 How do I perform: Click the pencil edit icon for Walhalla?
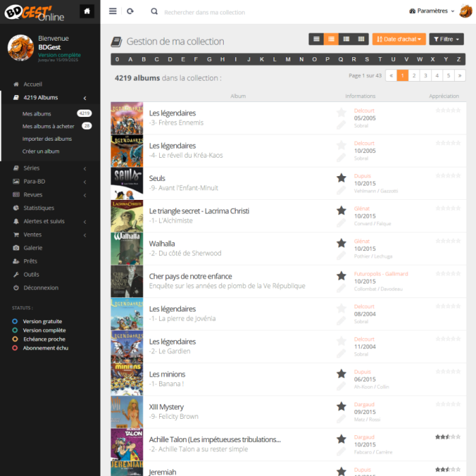tap(341, 256)
